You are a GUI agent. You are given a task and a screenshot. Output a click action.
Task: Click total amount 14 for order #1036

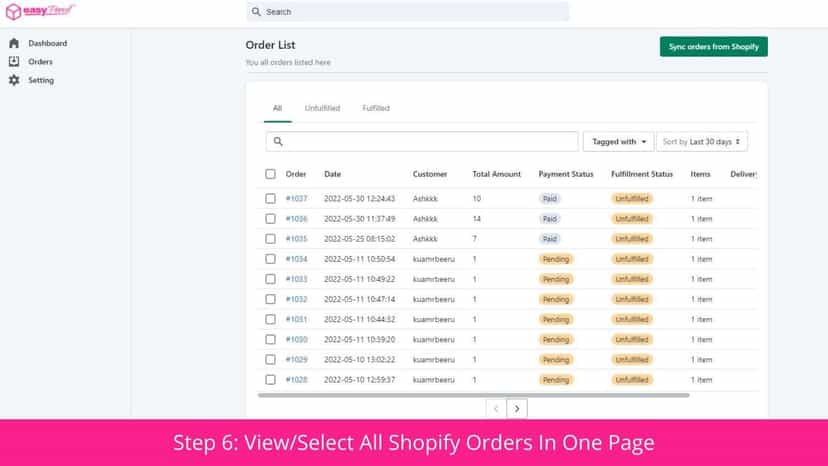(x=476, y=219)
